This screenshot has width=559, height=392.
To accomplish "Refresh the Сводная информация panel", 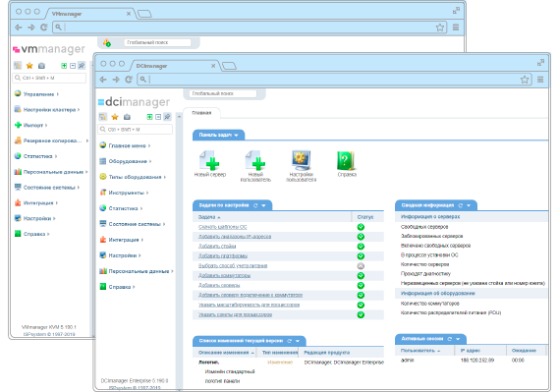I will click(x=460, y=205).
